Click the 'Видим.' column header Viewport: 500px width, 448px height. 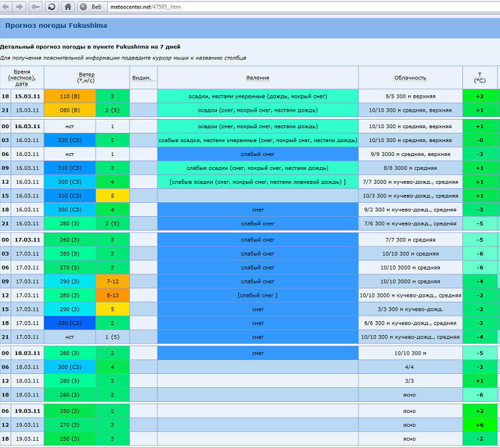click(x=143, y=77)
